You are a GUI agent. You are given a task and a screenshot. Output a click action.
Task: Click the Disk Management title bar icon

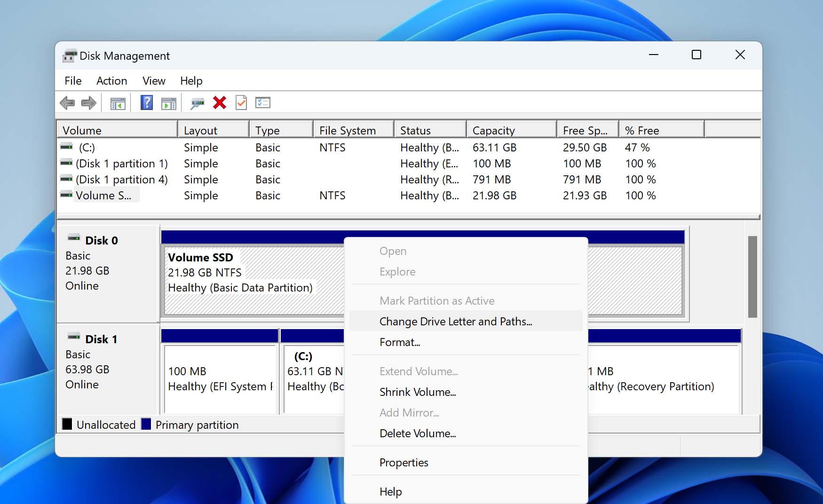click(70, 55)
